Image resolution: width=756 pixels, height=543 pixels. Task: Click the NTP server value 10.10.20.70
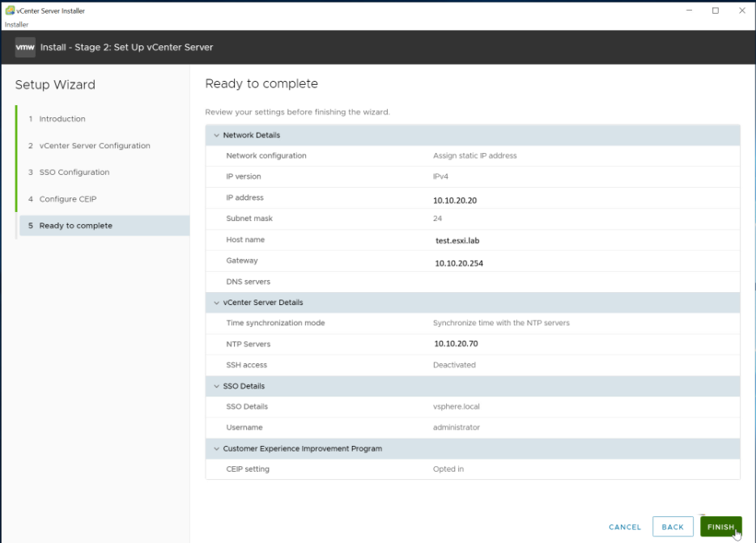coord(456,344)
